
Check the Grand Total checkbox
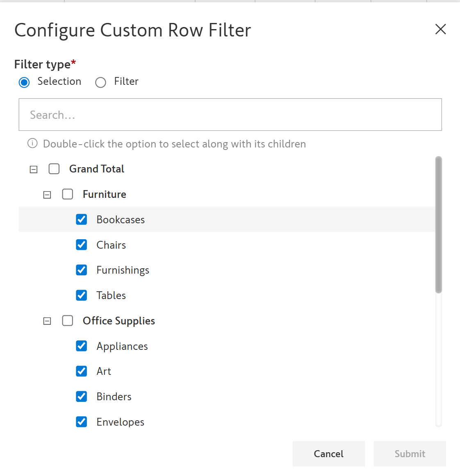click(54, 169)
